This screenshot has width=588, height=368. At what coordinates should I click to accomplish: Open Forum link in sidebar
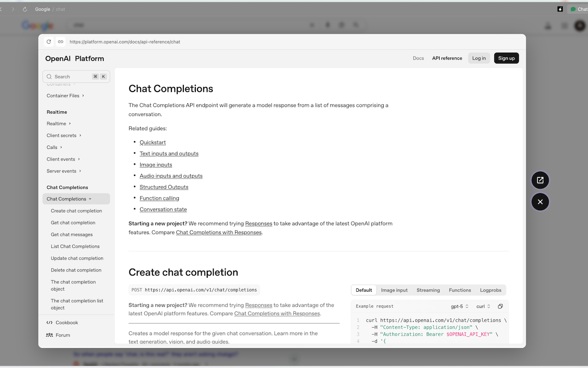(x=58, y=335)
